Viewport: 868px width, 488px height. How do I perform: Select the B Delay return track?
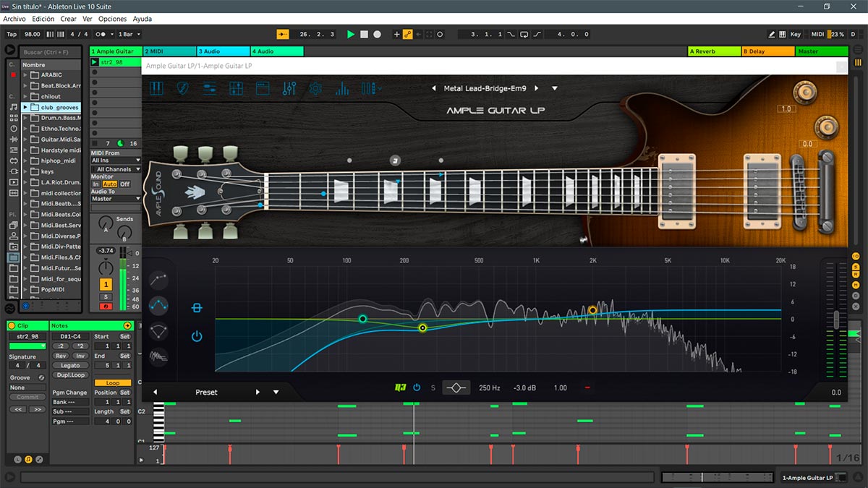coord(767,51)
